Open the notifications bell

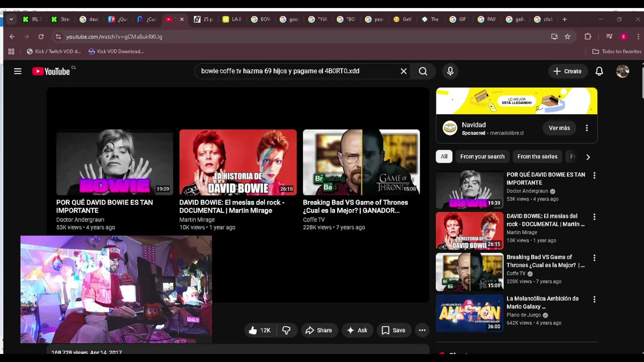[599, 71]
